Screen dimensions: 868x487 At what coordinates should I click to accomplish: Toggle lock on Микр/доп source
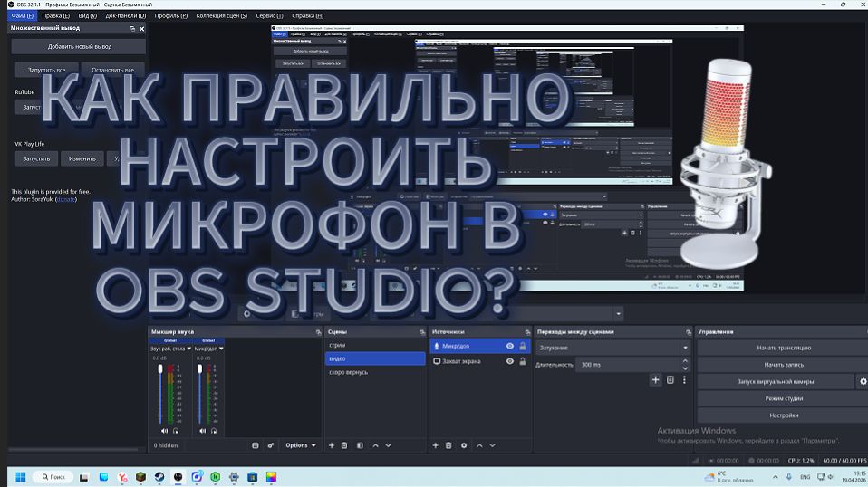tap(522, 346)
